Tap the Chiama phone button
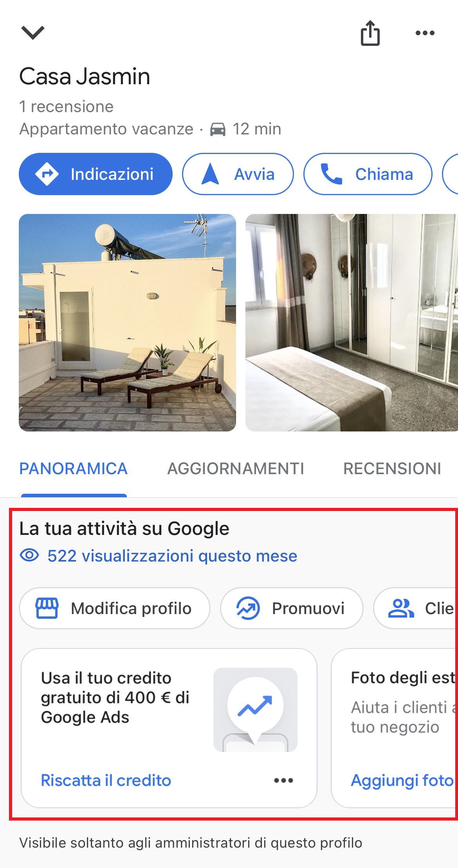This screenshot has height=868, width=458. 368,174
